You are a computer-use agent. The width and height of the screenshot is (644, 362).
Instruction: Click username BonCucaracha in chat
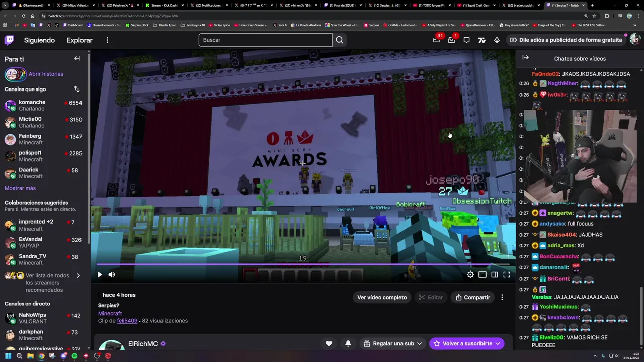tap(559, 257)
